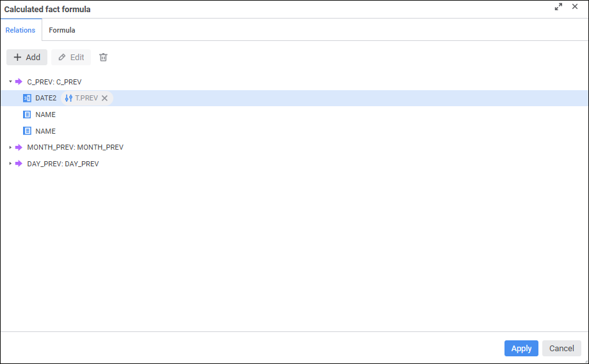Select the DAY_PREV: DAY_PREV tree item

(x=63, y=164)
